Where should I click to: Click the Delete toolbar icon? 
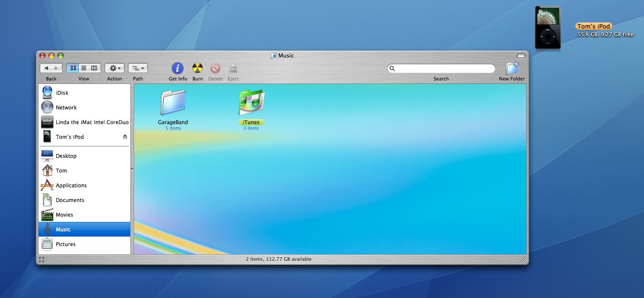[x=215, y=68]
